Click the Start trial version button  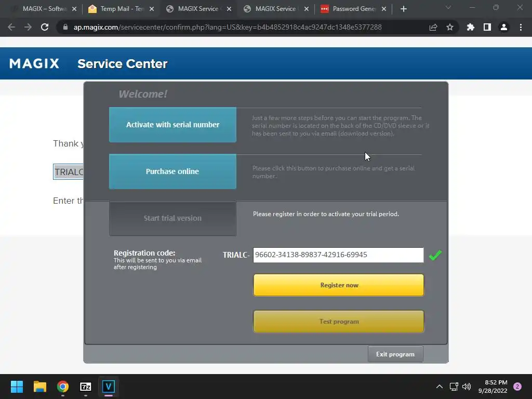click(172, 218)
